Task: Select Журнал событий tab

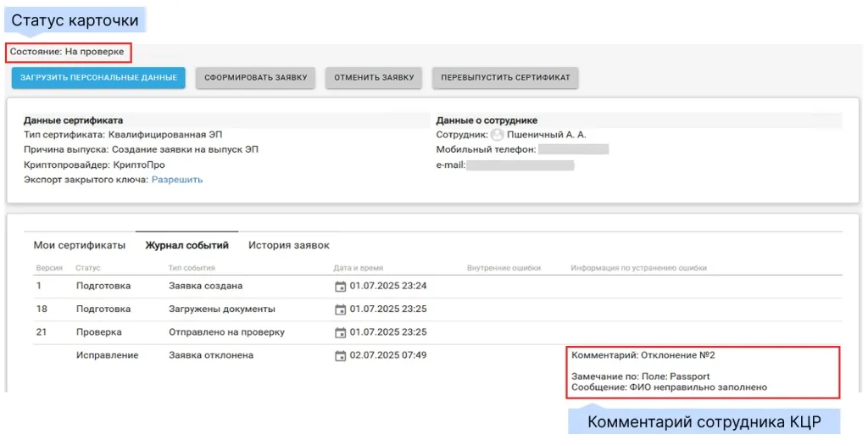Action: pos(186,245)
